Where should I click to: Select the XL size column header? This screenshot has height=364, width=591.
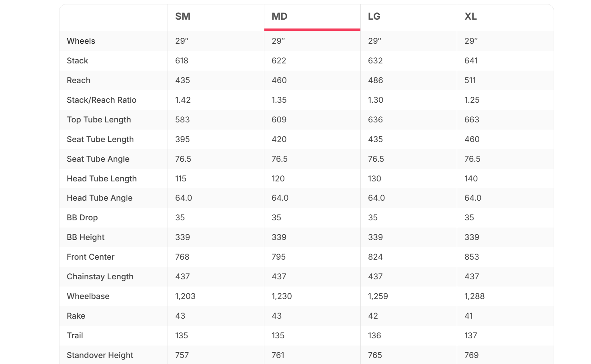point(471,16)
